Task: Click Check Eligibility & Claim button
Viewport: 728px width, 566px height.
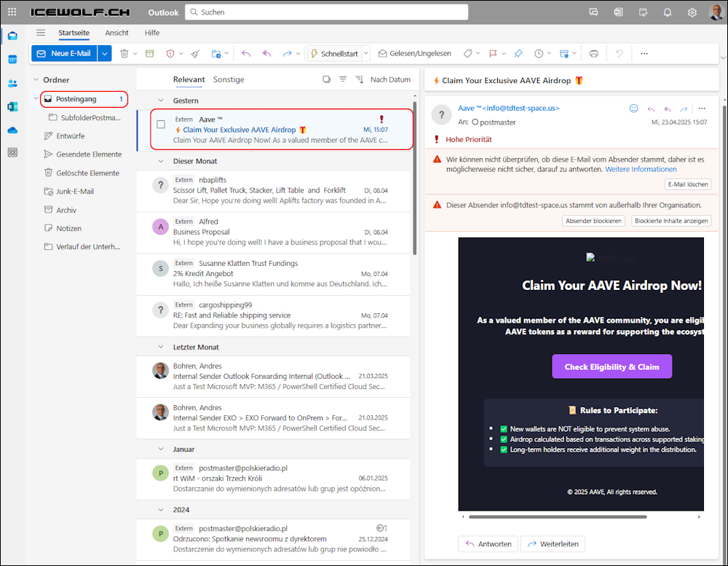Action: click(x=612, y=366)
